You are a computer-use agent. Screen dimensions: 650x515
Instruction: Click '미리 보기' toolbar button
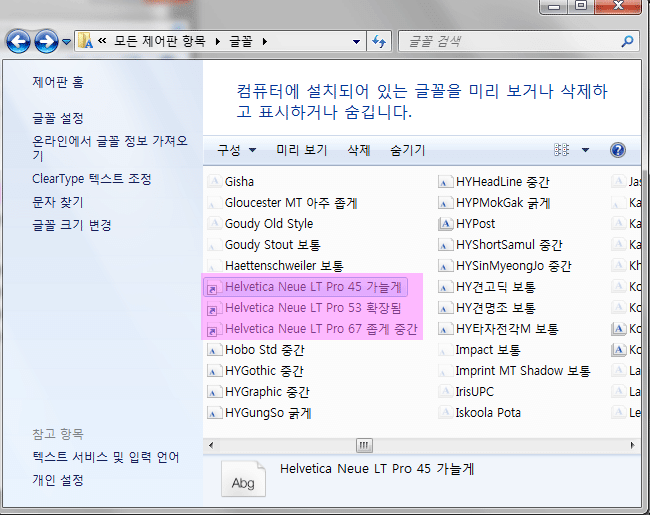[x=302, y=150]
